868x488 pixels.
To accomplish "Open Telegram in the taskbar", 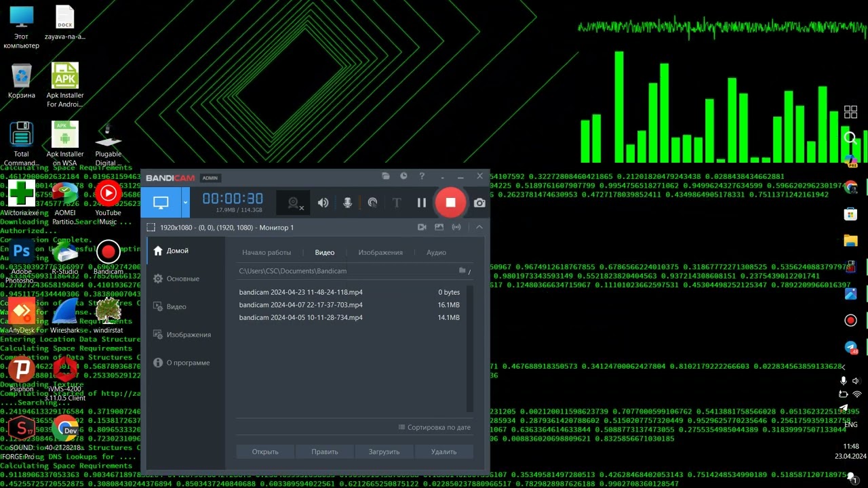I will 850,347.
